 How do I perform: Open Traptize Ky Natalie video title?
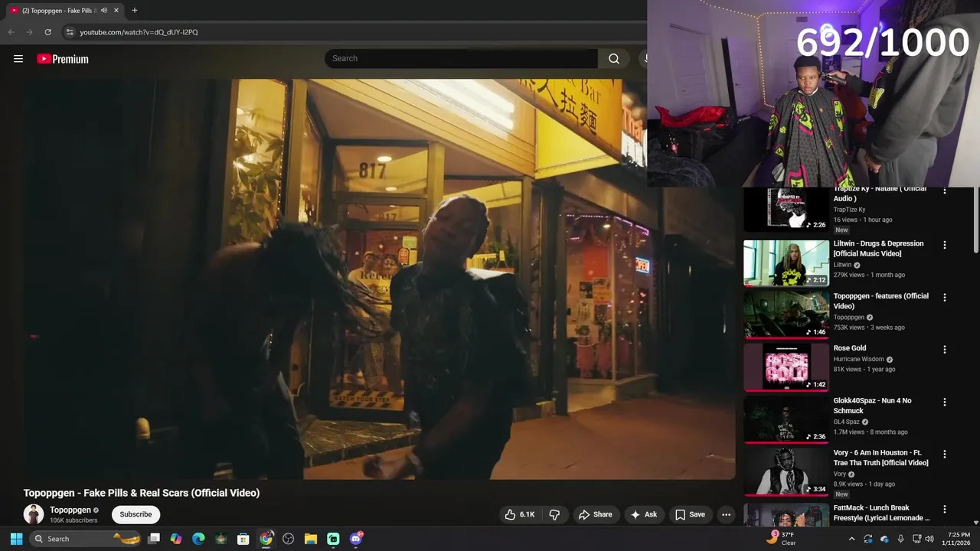pos(880,193)
